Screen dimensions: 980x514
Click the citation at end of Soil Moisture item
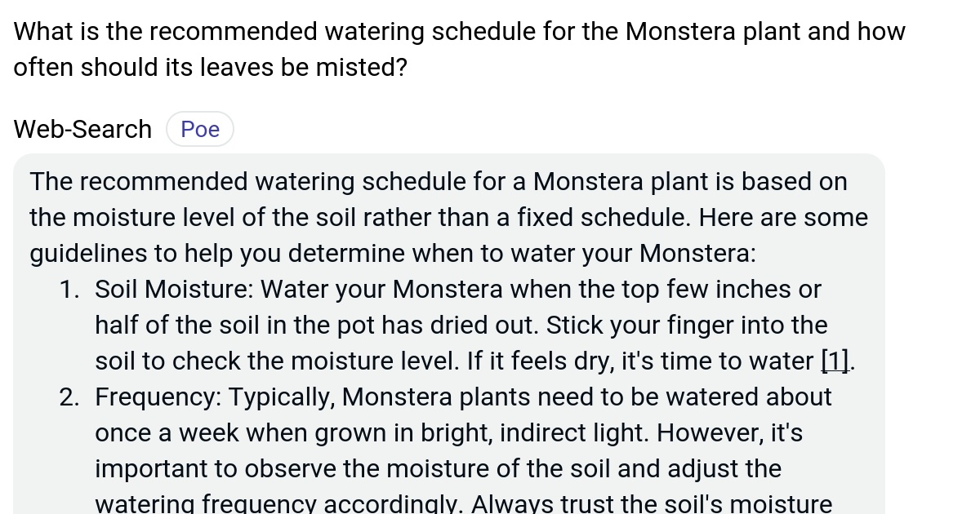(x=833, y=361)
